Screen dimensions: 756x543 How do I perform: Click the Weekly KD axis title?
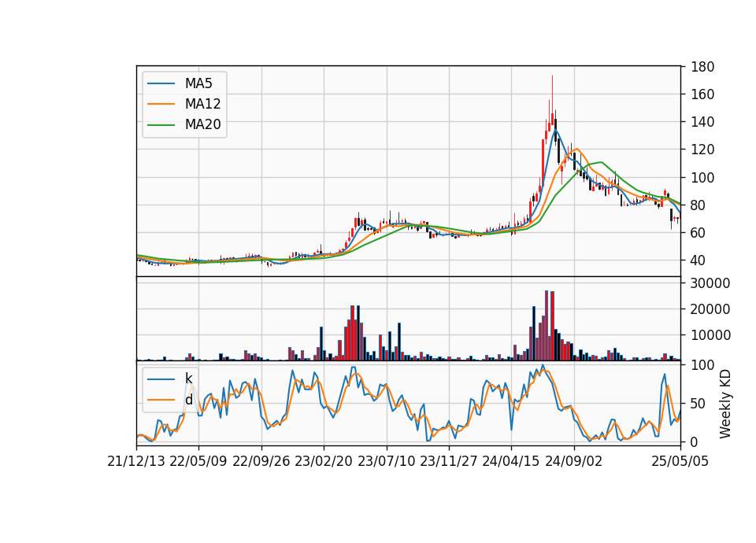point(725,404)
